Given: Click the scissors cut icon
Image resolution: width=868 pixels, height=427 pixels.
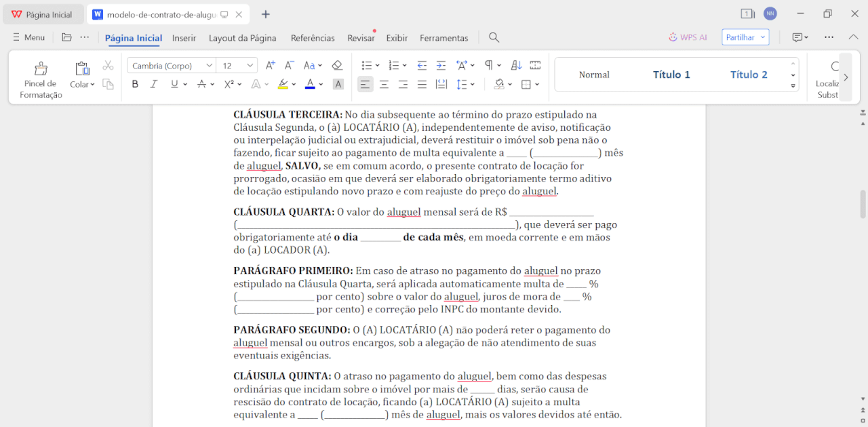Looking at the screenshot, I should (x=108, y=65).
